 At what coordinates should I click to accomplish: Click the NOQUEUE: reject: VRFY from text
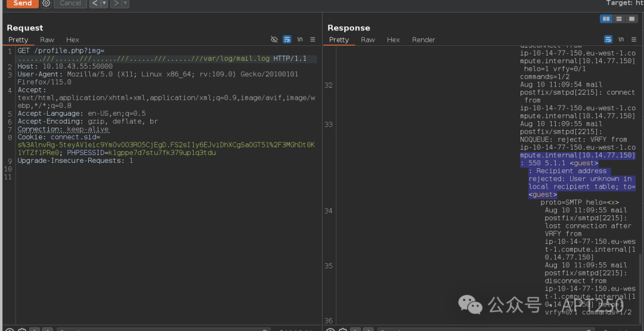[x=574, y=140]
